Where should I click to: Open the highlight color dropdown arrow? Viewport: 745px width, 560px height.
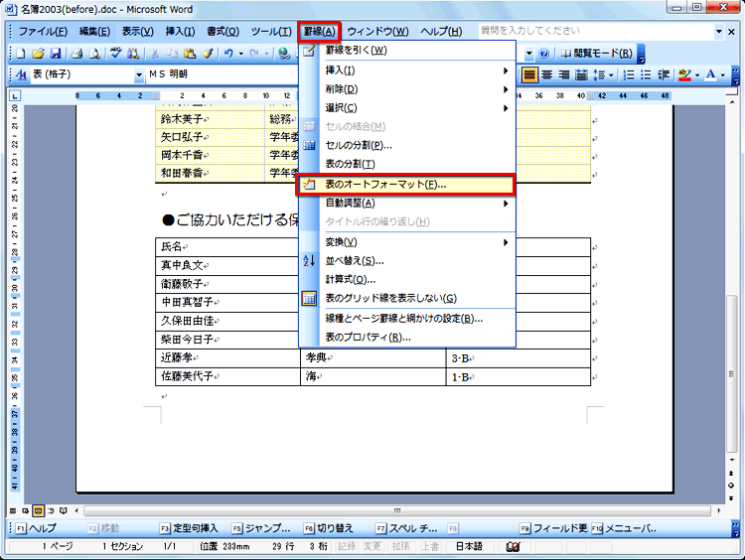pos(697,75)
